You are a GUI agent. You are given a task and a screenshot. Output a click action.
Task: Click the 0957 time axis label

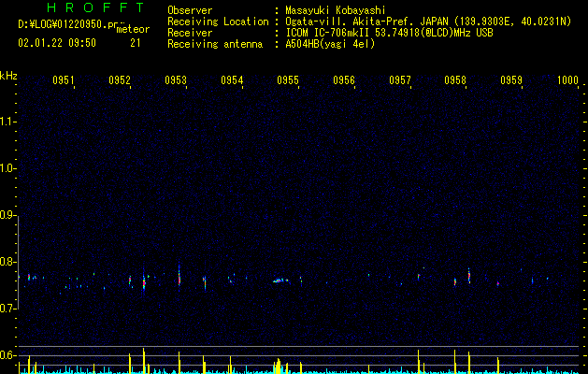(x=400, y=79)
